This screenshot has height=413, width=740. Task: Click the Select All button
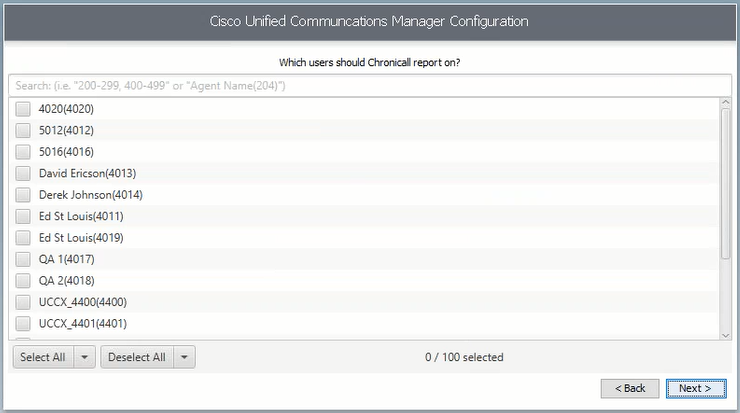pos(43,357)
